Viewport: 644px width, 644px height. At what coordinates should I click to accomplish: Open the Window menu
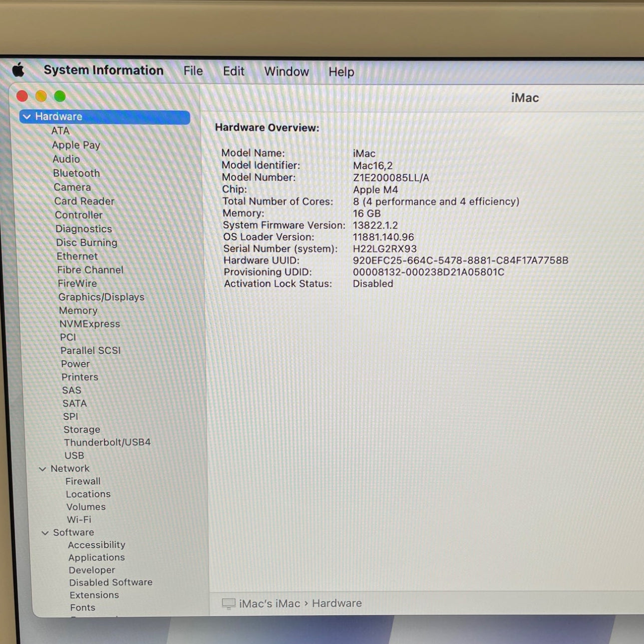286,72
